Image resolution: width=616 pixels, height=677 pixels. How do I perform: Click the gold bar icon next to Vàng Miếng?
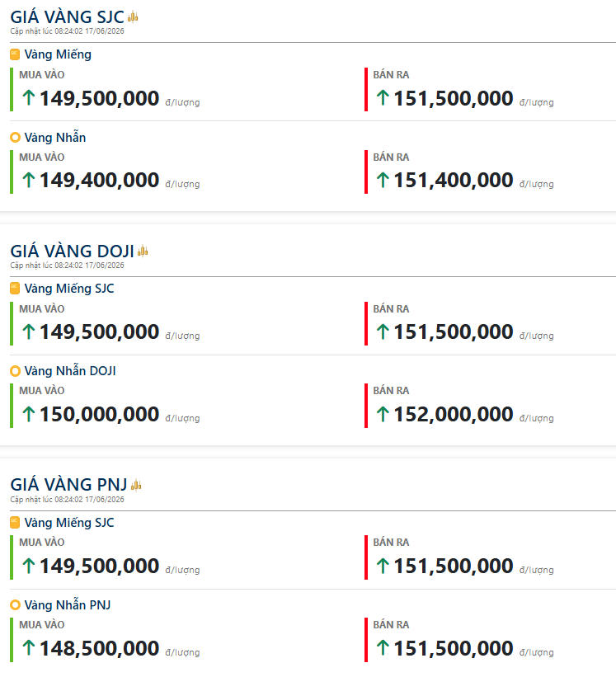tap(15, 54)
